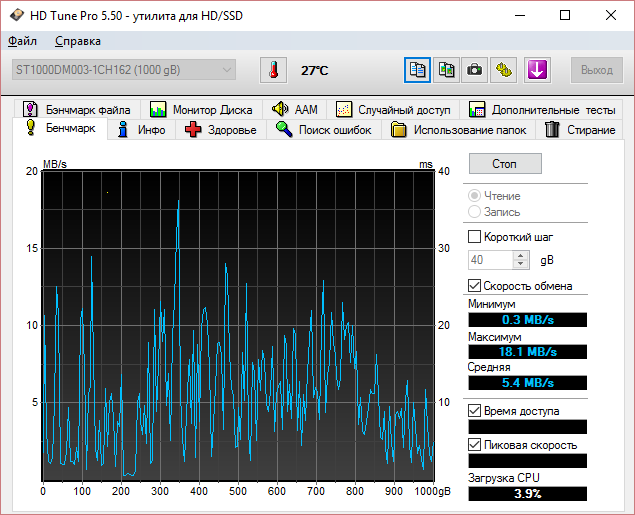
Task: Click the short step gB input field
Action: pyautogui.click(x=490, y=260)
